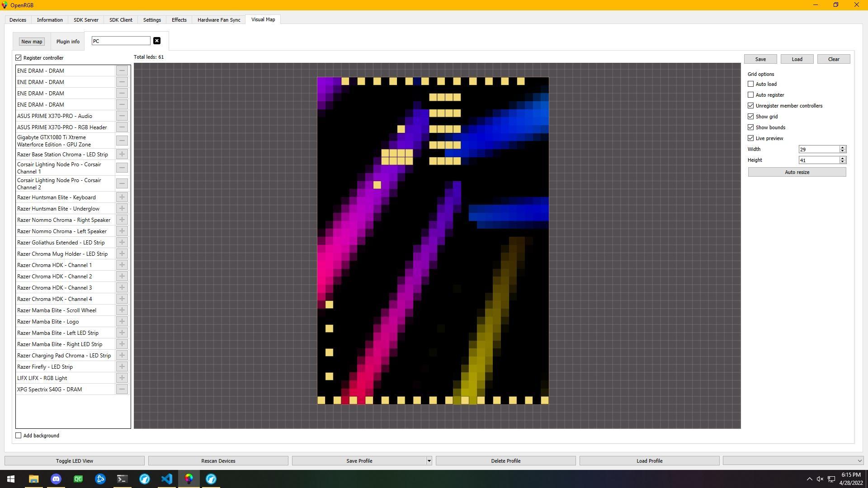Open Discord from the taskbar
This screenshot has height=488, width=868.
point(56,479)
